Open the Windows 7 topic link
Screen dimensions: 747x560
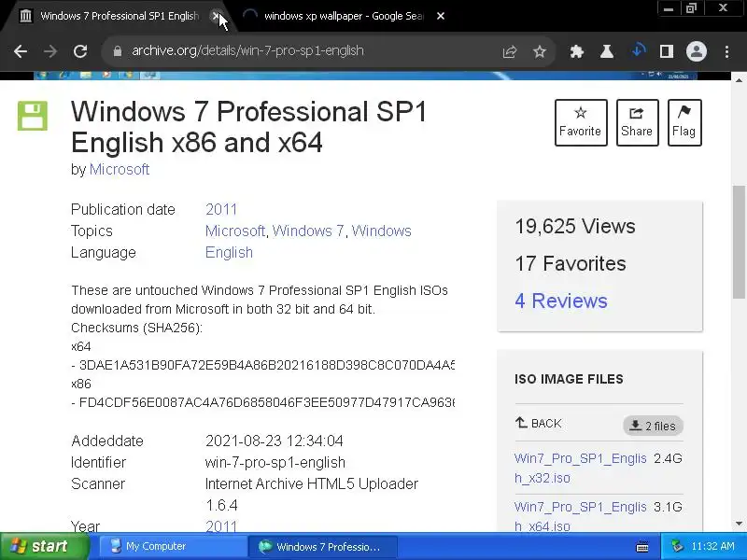point(308,231)
